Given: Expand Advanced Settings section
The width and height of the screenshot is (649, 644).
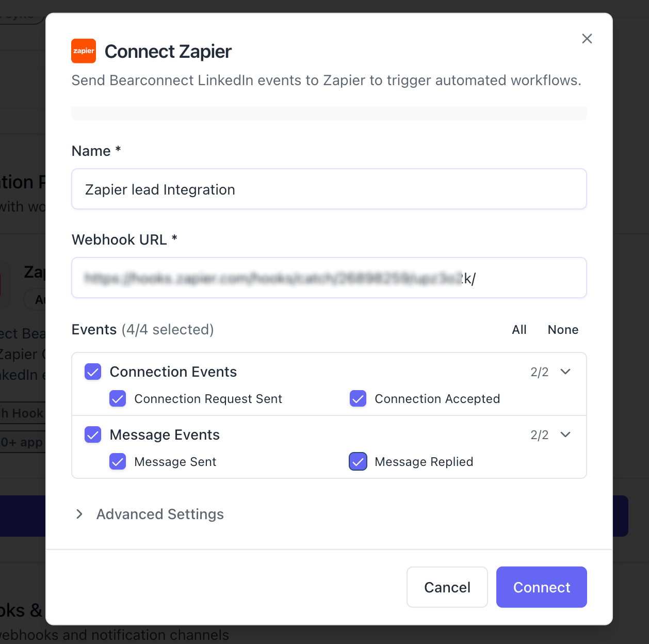Looking at the screenshot, I should tap(79, 514).
